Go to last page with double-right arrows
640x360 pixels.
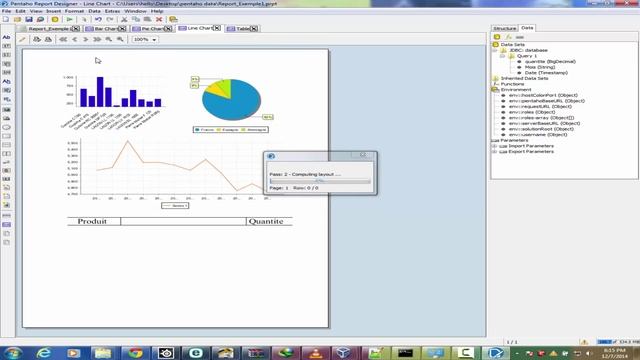[x=97, y=39]
